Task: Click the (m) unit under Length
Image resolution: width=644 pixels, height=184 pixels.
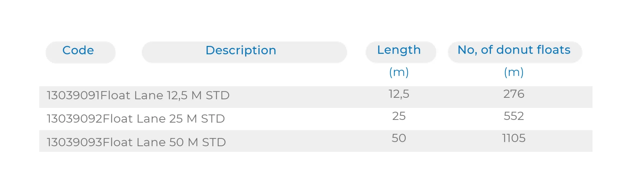Action: coord(399,72)
